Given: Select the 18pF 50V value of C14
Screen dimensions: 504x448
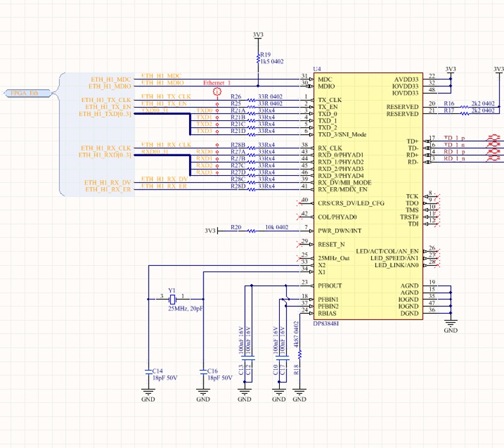Looking at the screenshot, I should pyautogui.click(x=164, y=378).
